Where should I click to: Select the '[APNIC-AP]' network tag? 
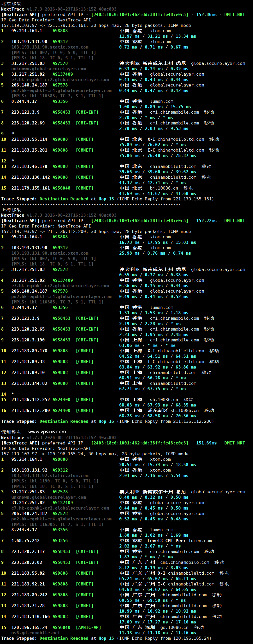point(88,627)
